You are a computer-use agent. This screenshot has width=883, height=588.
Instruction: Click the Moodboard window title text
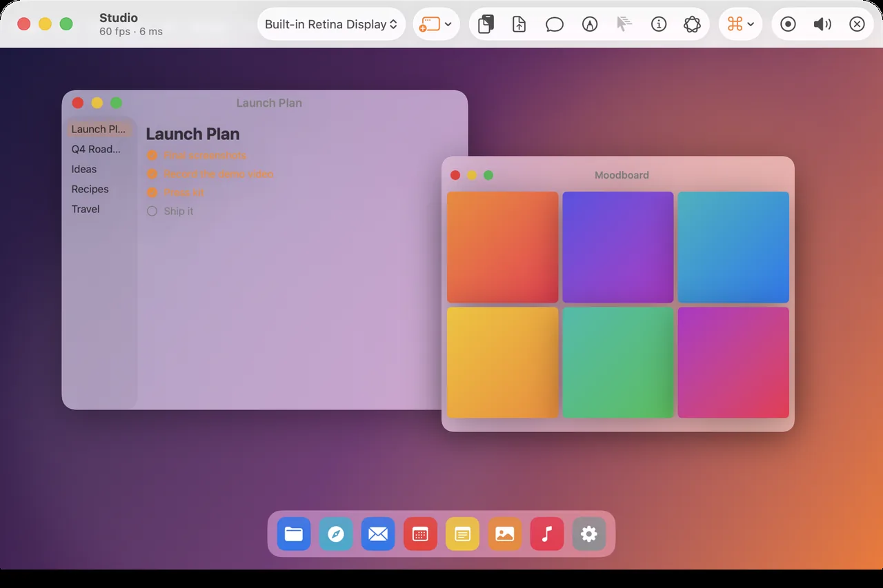click(622, 175)
